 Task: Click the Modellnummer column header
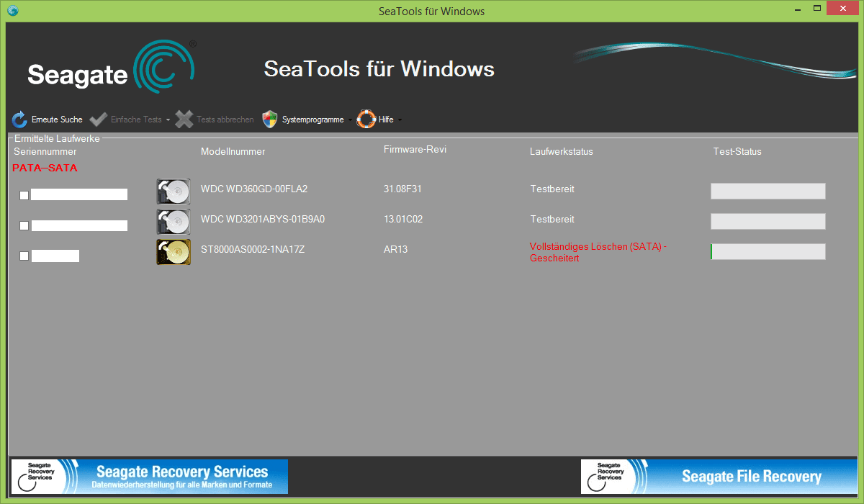233,152
